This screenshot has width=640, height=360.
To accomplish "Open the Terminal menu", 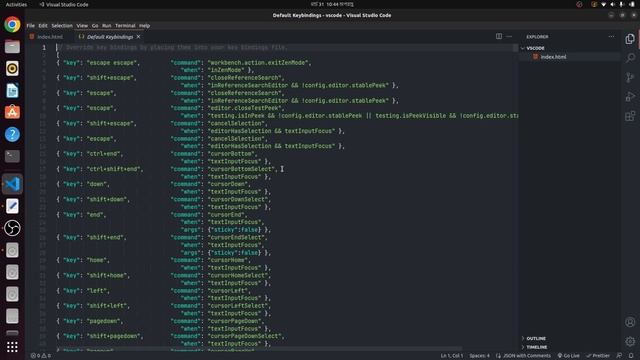I will tap(125, 25).
